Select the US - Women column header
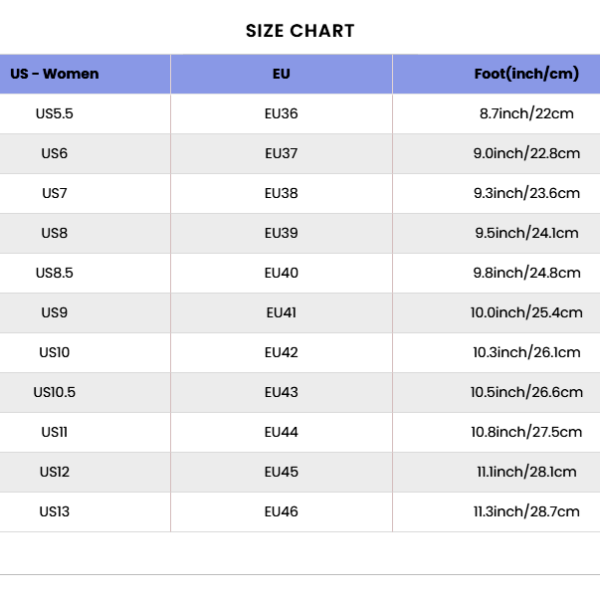The width and height of the screenshot is (600, 600). 54,74
